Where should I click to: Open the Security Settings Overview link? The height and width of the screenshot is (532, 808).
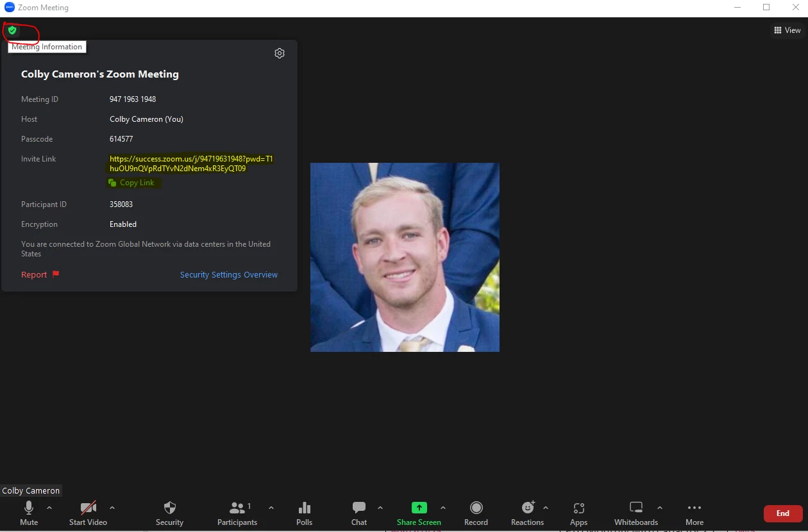coord(229,274)
